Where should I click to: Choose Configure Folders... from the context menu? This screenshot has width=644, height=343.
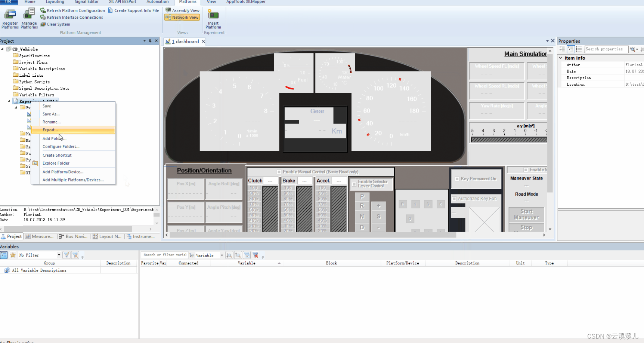[x=73, y=147]
